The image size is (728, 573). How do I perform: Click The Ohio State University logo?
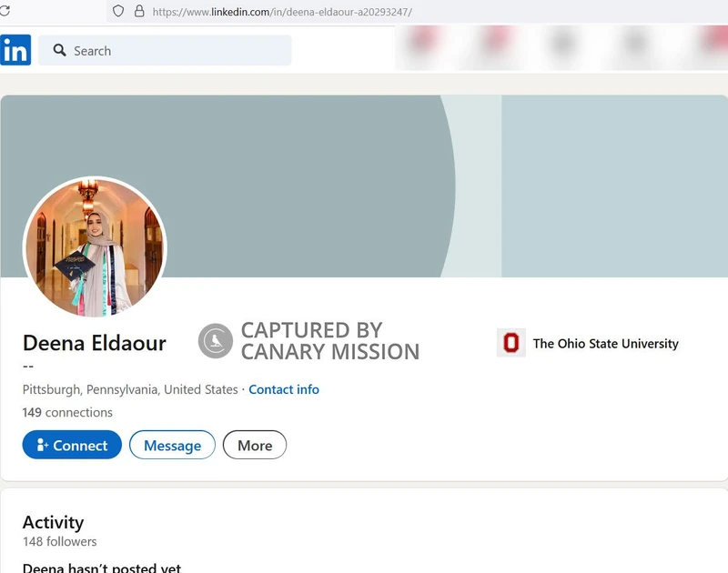(511, 344)
